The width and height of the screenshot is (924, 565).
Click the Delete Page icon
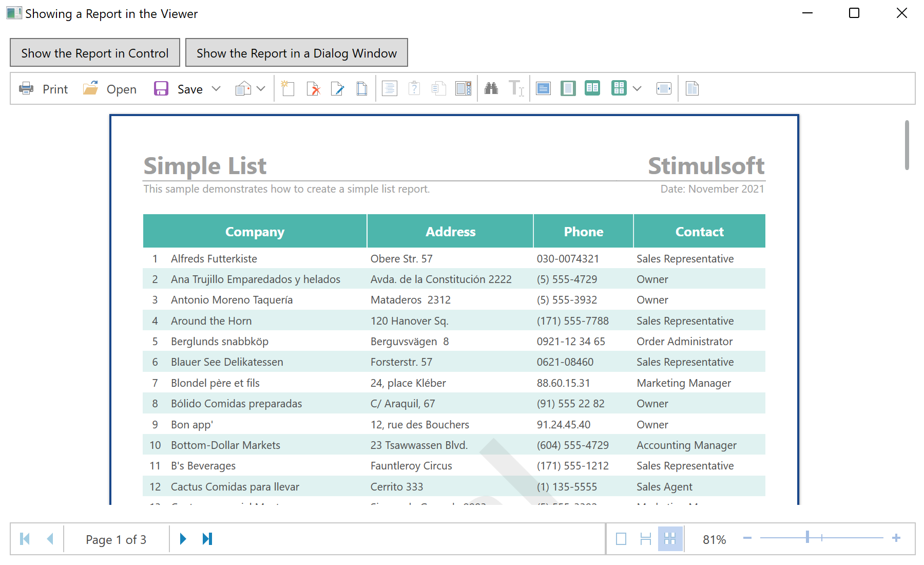pos(313,89)
